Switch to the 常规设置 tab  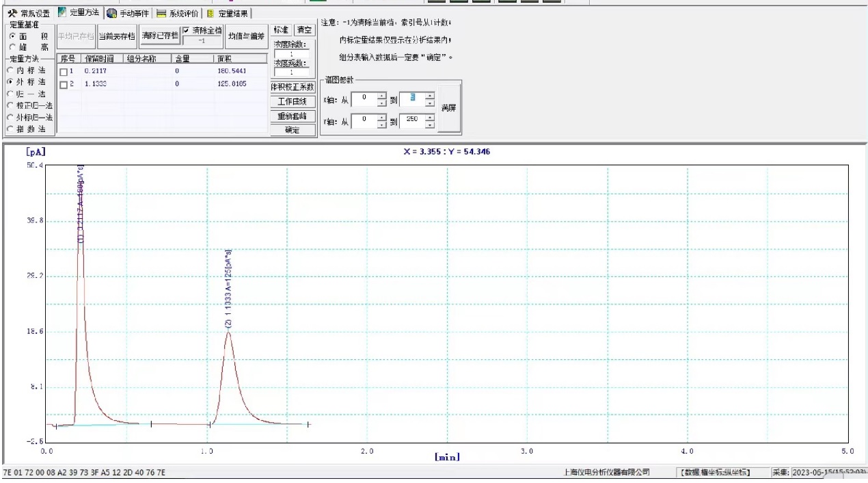(x=27, y=14)
